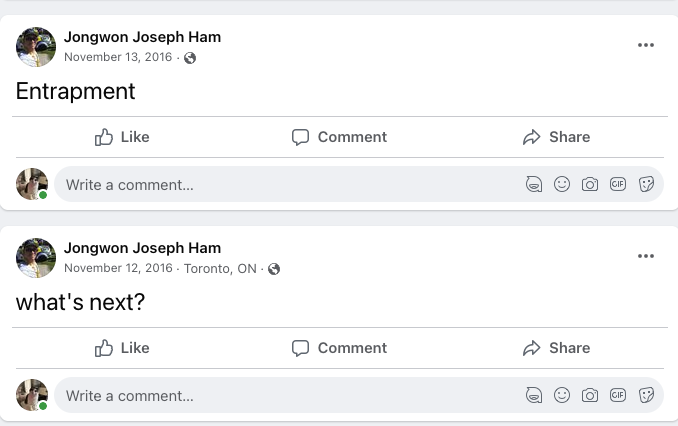Share the what's next? post
This screenshot has height=426, width=678.
point(556,348)
